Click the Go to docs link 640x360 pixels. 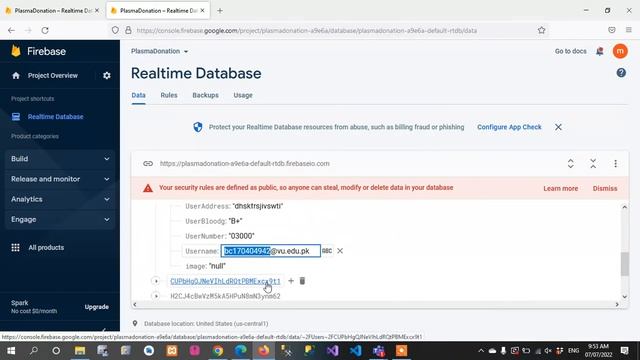click(x=570, y=51)
